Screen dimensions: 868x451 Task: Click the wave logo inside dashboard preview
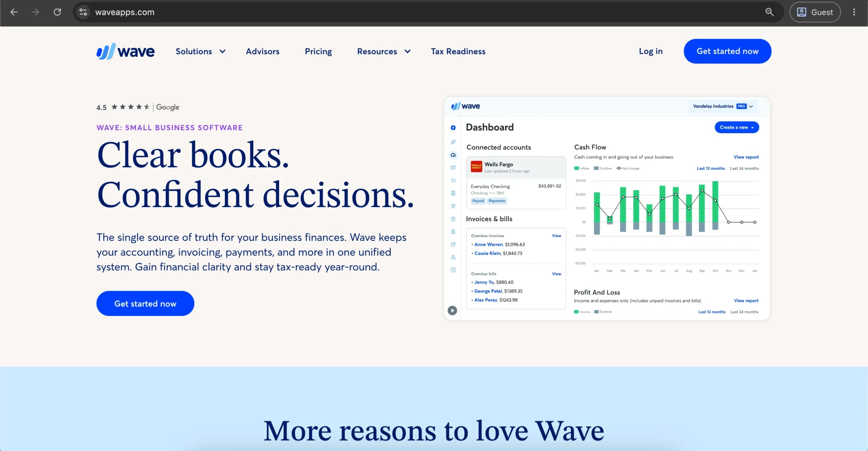465,106
